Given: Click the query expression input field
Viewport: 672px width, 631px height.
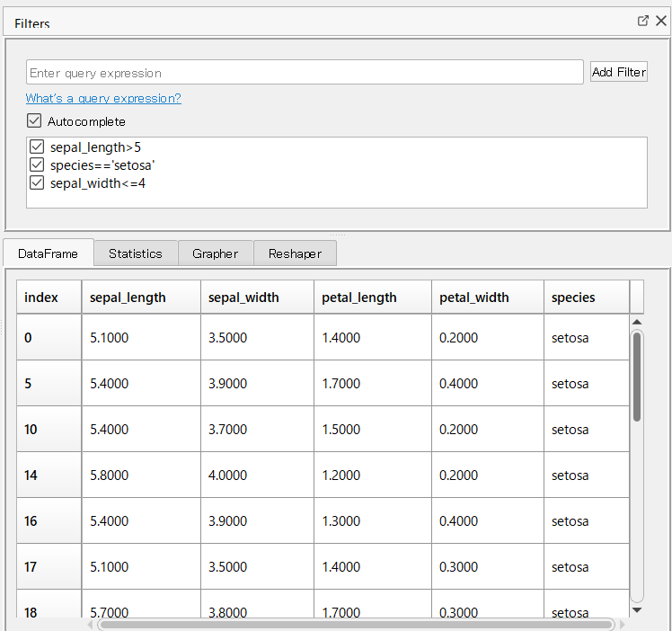Looking at the screenshot, I should click(305, 73).
